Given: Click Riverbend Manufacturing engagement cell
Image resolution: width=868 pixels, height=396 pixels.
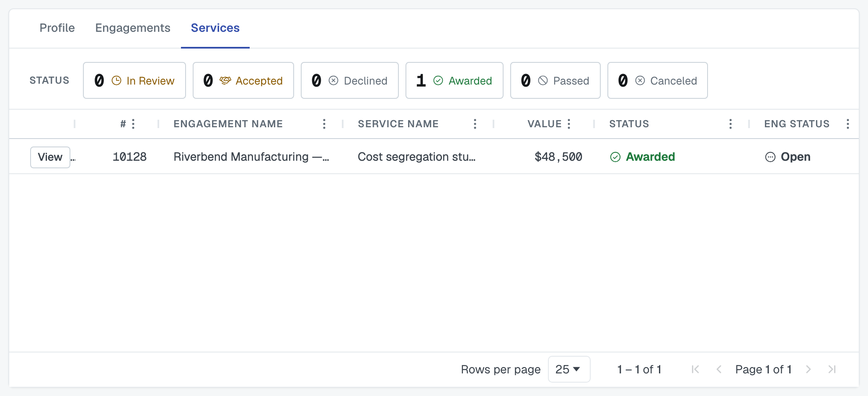Looking at the screenshot, I should click(251, 157).
